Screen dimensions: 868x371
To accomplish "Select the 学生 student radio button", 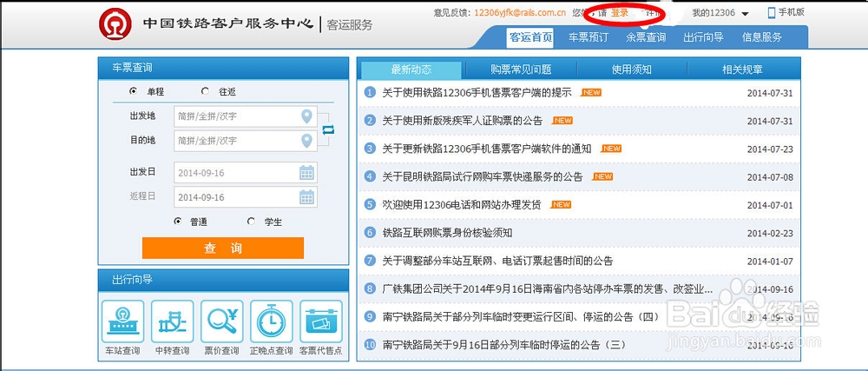I will (252, 221).
